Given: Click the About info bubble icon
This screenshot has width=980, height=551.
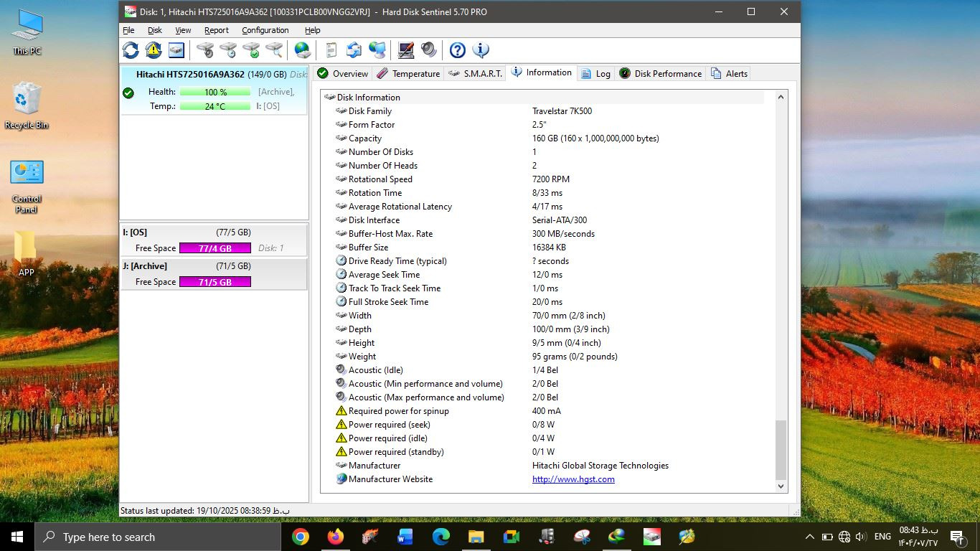Looking at the screenshot, I should pos(481,50).
